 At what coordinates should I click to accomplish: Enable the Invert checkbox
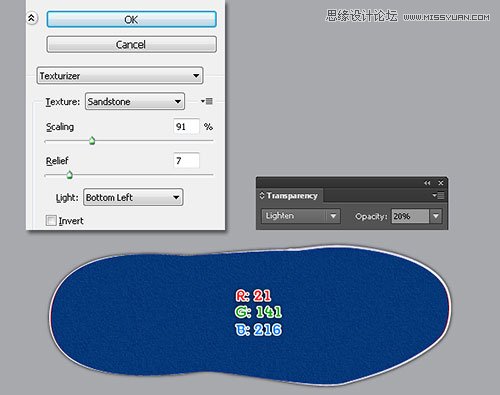coord(51,220)
